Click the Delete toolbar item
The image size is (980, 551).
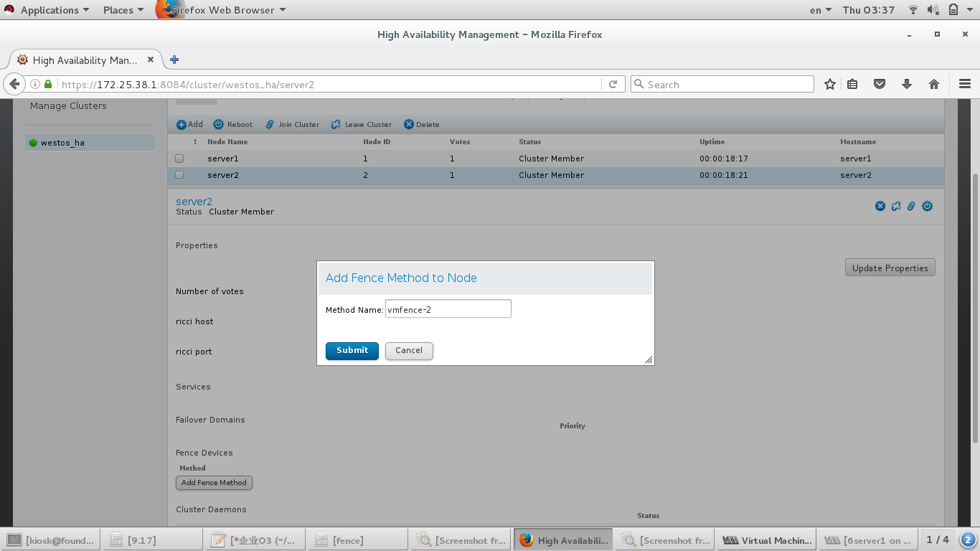pos(422,124)
